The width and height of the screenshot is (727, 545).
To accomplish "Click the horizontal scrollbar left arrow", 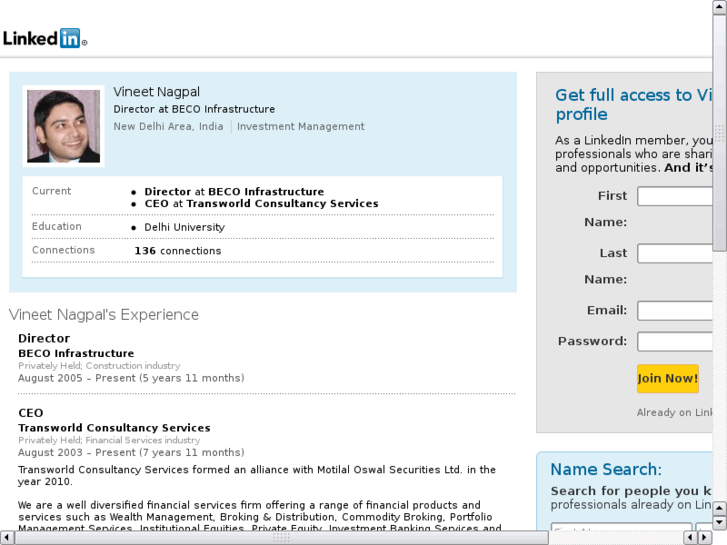I will tap(7, 538).
